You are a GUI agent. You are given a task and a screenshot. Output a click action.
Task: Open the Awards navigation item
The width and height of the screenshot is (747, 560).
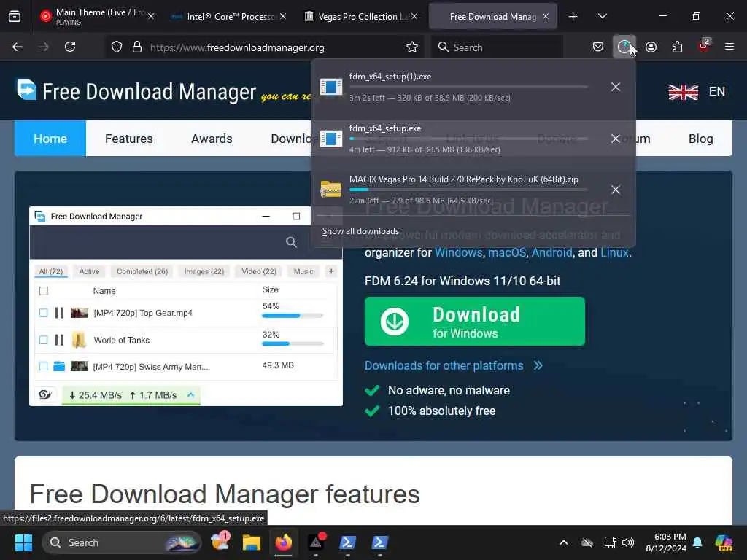pyautogui.click(x=212, y=139)
